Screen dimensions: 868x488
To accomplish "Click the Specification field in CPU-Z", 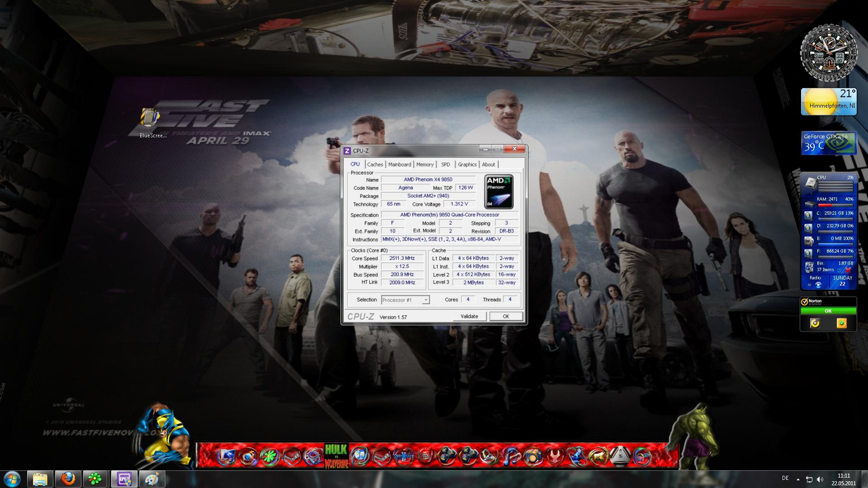I will click(x=450, y=215).
